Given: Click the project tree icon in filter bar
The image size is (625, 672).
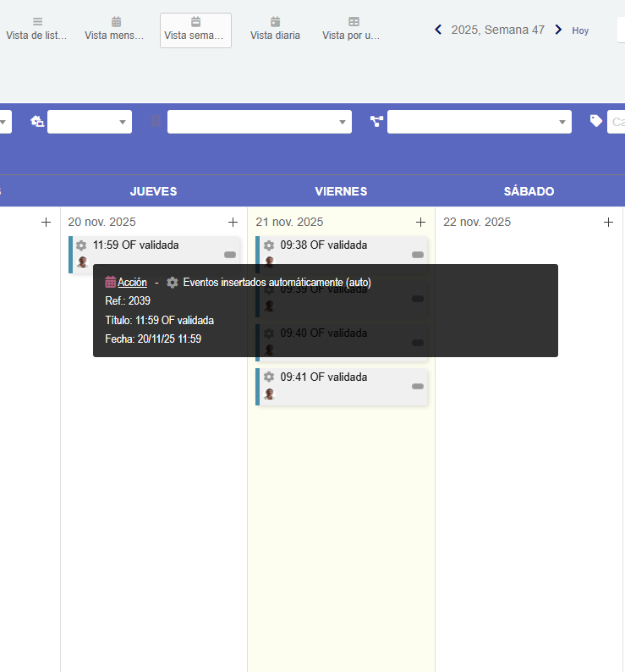Looking at the screenshot, I should coord(377,122).
